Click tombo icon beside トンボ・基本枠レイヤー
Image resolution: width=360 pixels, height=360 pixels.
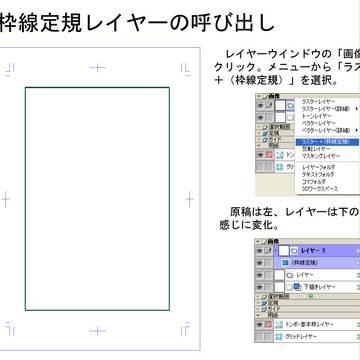point(279,324)
